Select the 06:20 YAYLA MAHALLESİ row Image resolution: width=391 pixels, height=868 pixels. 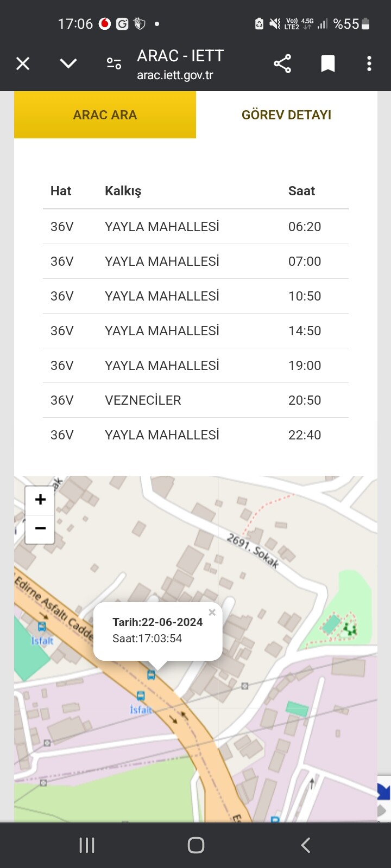195,227
